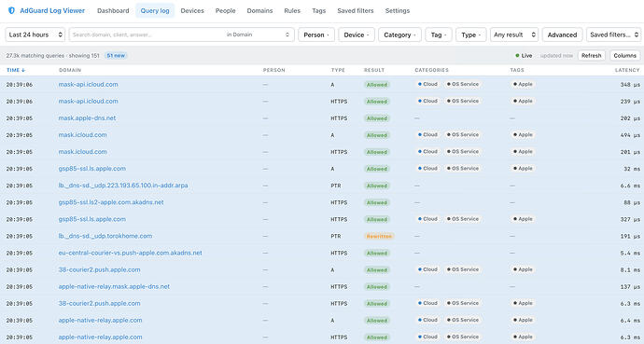Open the Dashboard tab
The image size is (644, 344).
pyautogui.click(x=113, y=10)
